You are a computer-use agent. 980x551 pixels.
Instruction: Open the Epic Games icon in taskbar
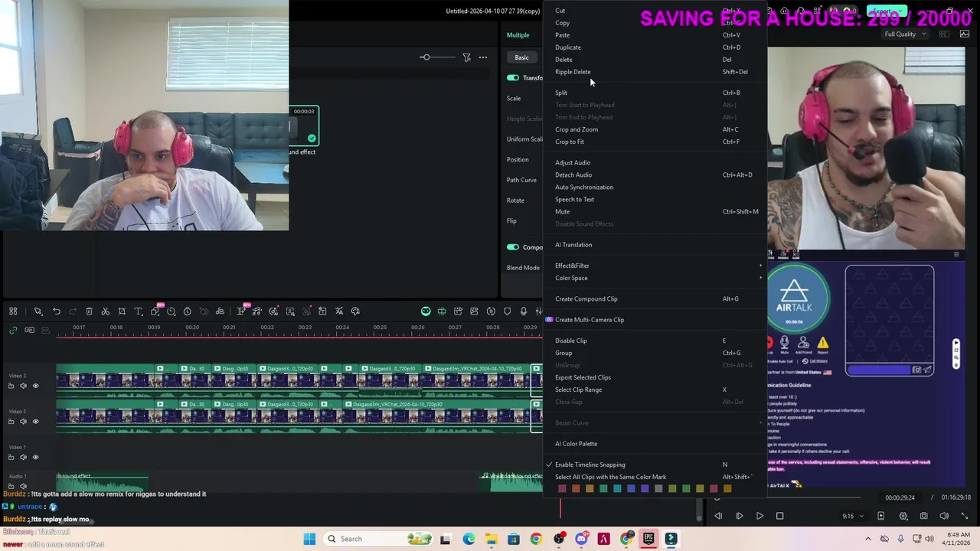(648, 539)
